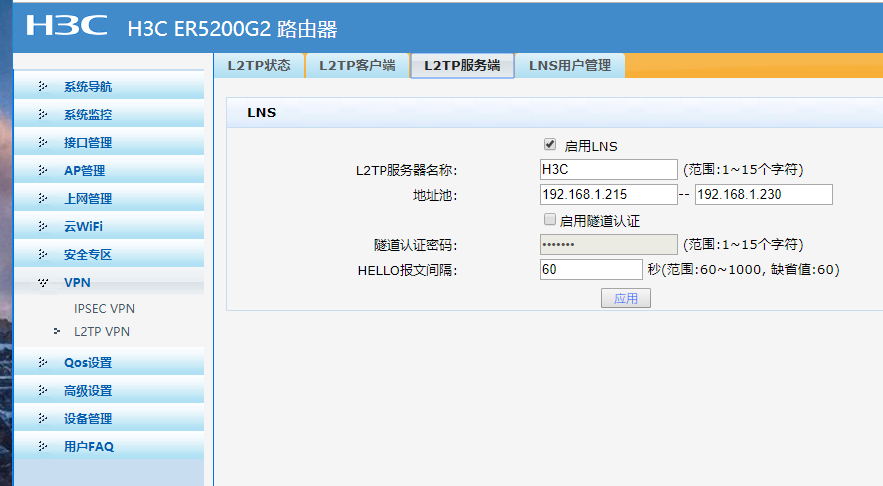Open 设备管理 menu section
The height and width of the screenshot is (486, 883).
coord(109,418)
